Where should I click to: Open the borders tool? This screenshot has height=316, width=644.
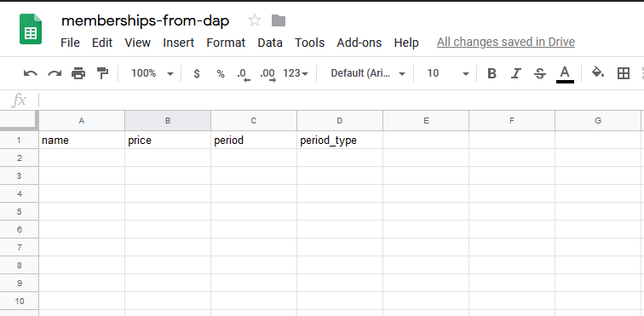624,73
